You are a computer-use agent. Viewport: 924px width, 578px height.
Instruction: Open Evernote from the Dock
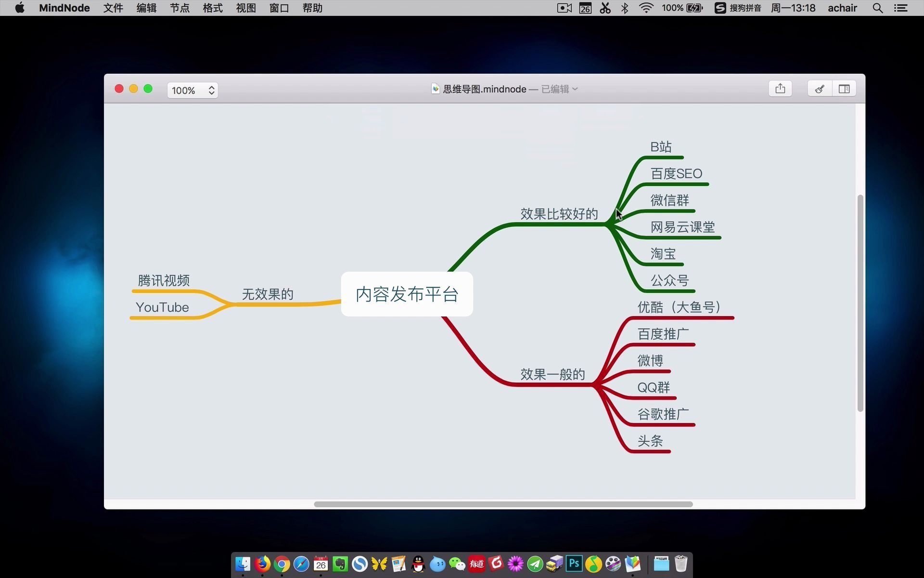coord(340,564)
